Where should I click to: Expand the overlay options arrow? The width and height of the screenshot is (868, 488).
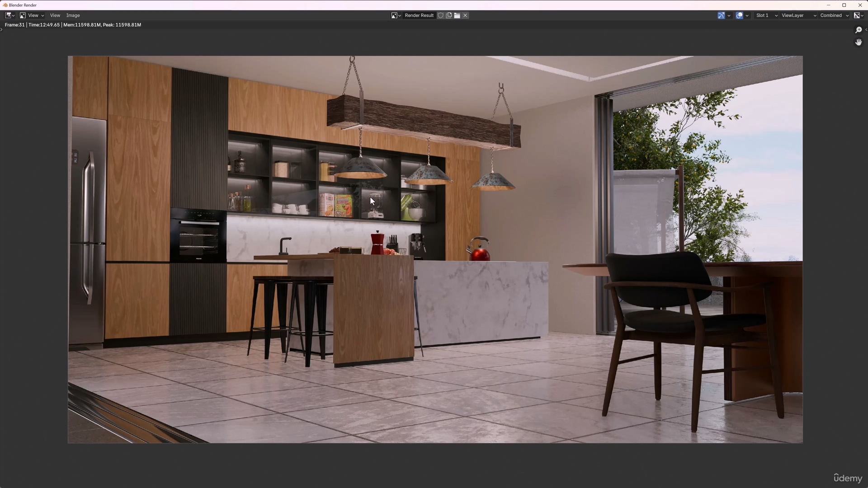coord(747,15)
